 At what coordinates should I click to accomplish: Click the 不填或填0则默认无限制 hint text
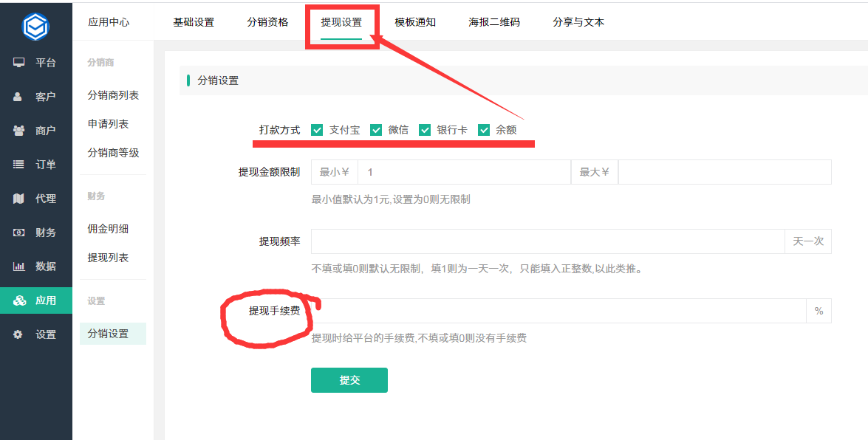tap(476, 269)
